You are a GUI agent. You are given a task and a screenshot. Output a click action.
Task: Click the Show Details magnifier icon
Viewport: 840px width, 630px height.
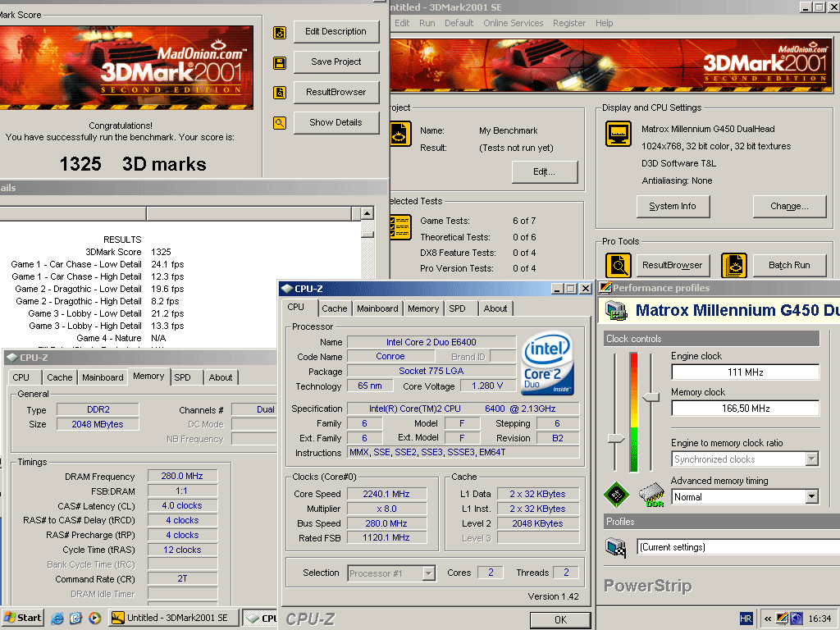click(280, 123)
